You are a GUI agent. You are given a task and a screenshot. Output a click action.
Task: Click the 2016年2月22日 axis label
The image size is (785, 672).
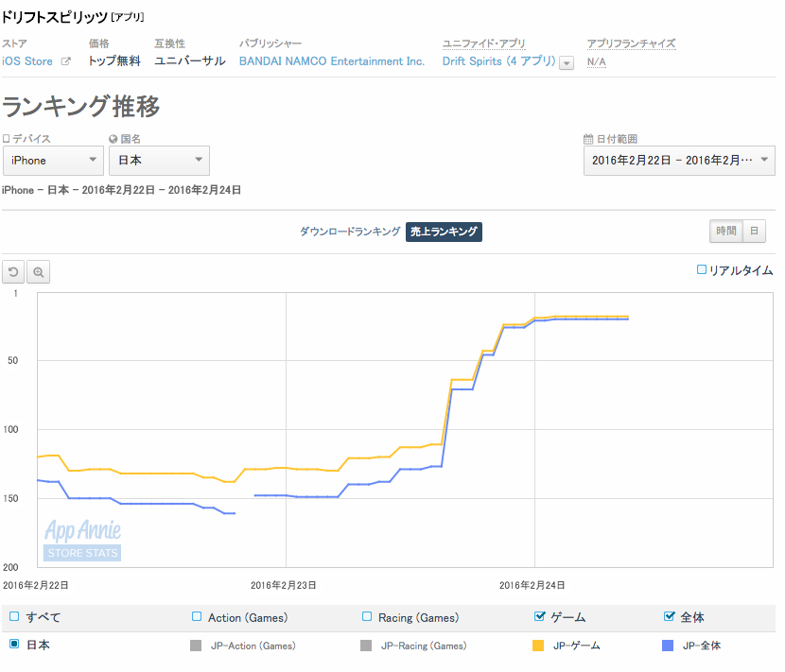point(36,585)
